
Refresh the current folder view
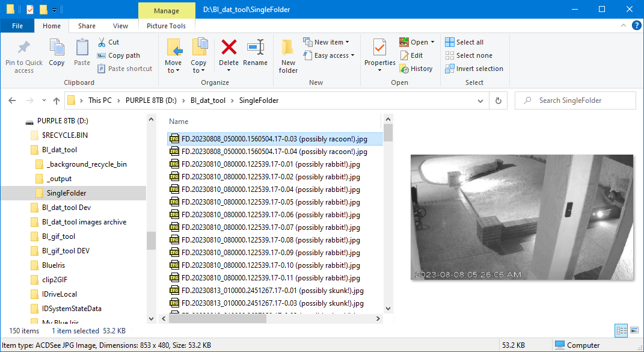click(x=498, y=100)
